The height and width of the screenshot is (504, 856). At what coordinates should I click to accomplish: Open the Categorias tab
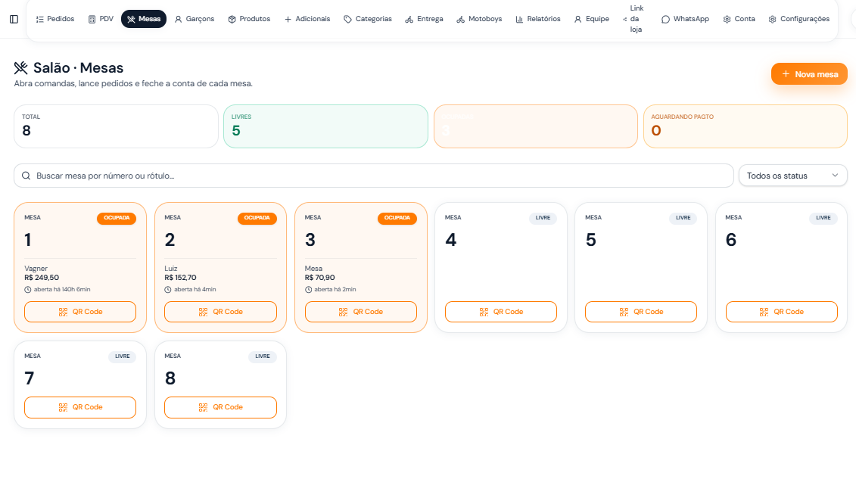(367, 19)
